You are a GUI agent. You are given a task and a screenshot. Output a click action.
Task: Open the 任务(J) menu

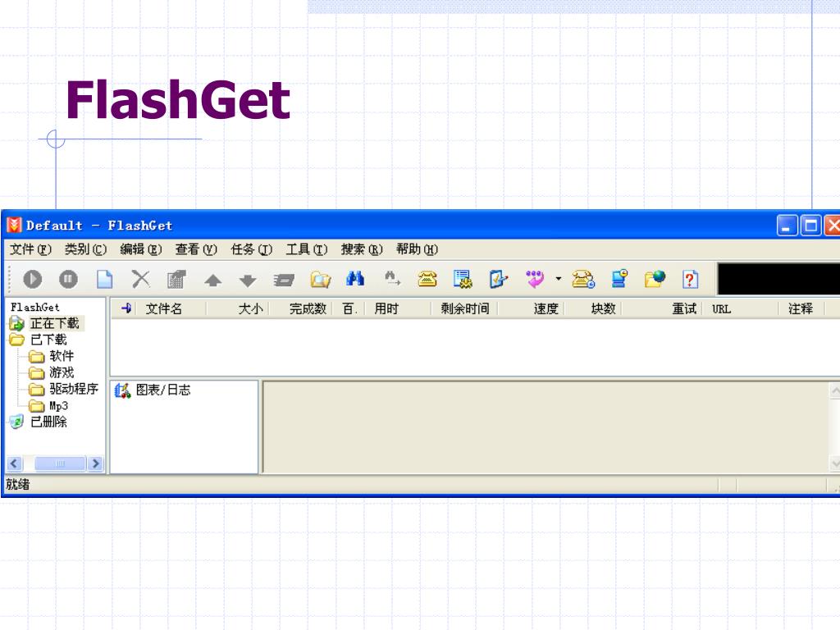251,249
